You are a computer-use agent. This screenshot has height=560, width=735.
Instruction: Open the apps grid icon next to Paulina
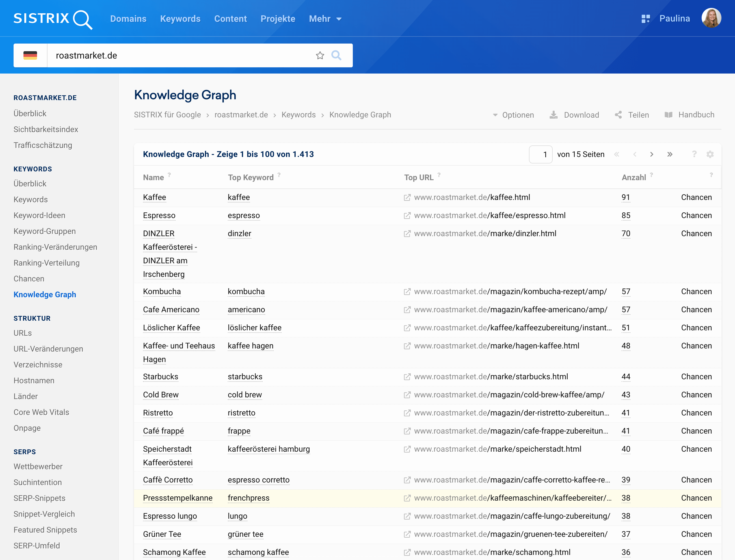tap(645, 19)
